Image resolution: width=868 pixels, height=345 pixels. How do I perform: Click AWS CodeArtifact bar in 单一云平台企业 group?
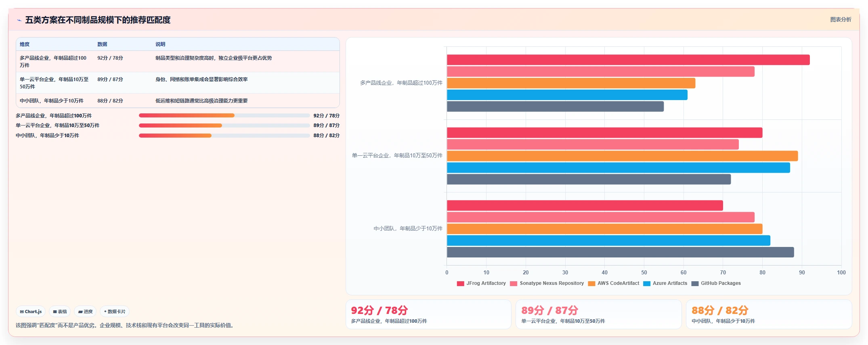pos(623,156)
